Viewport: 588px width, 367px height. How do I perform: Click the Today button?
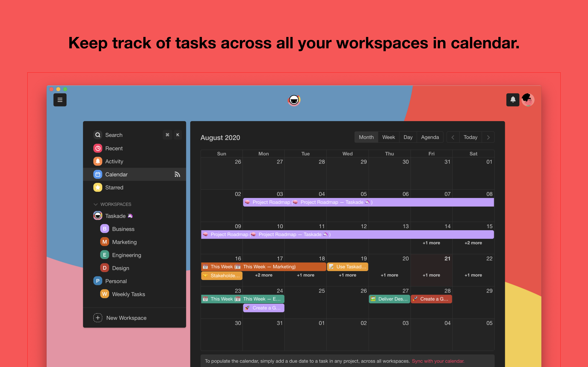(x=470, y=137)
